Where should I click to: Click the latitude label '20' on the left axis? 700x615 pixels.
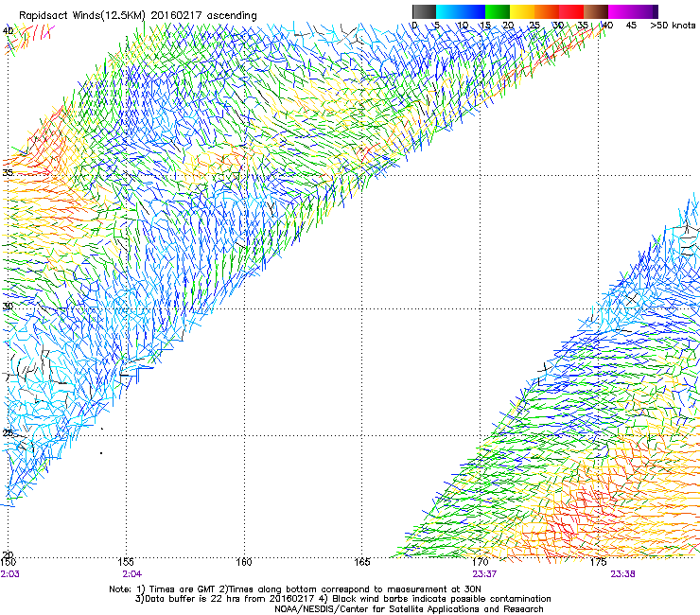tap(8, 554)
